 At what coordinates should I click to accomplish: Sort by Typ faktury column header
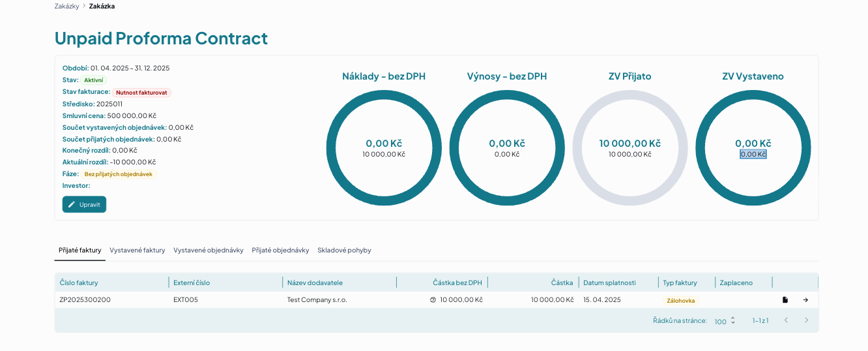[x=680, y=282]
